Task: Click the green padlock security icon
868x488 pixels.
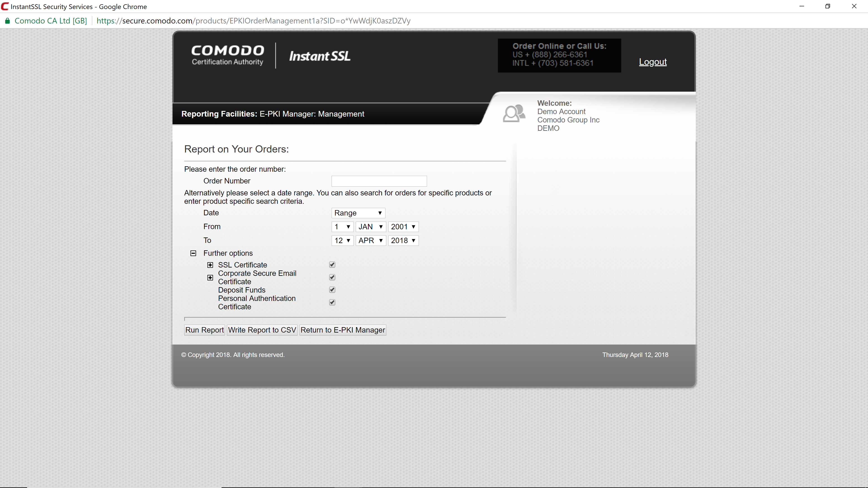Action: [x=7, y=21]
